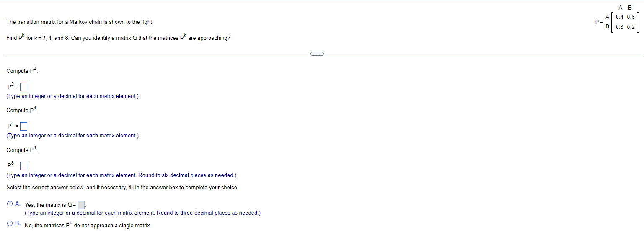Click 'Select the correct answer below' instruction
The image size is (644, 252).
coord(122,188)
